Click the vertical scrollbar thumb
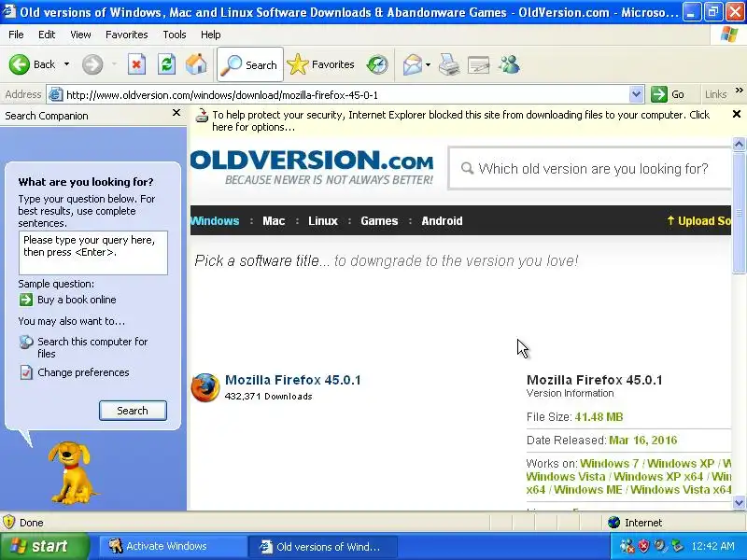Screen dimensions: 747x560 click(739, 213)
